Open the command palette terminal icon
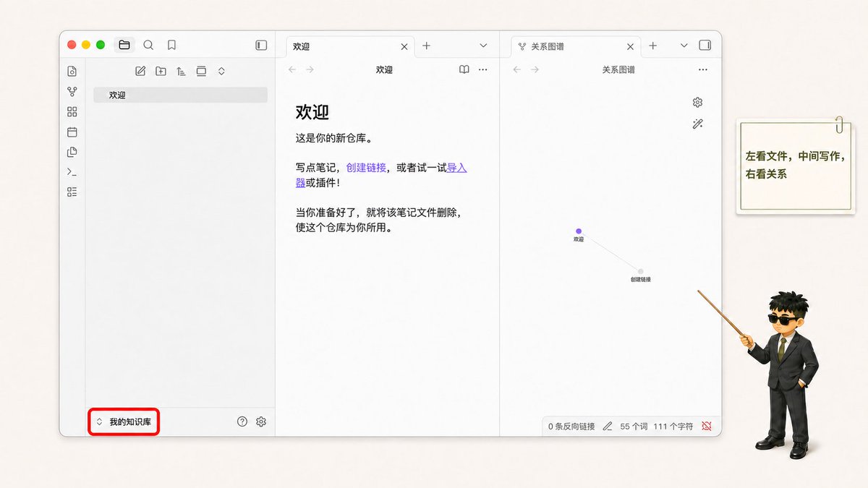The image size is (868, 488). click(x=72, y=172)
